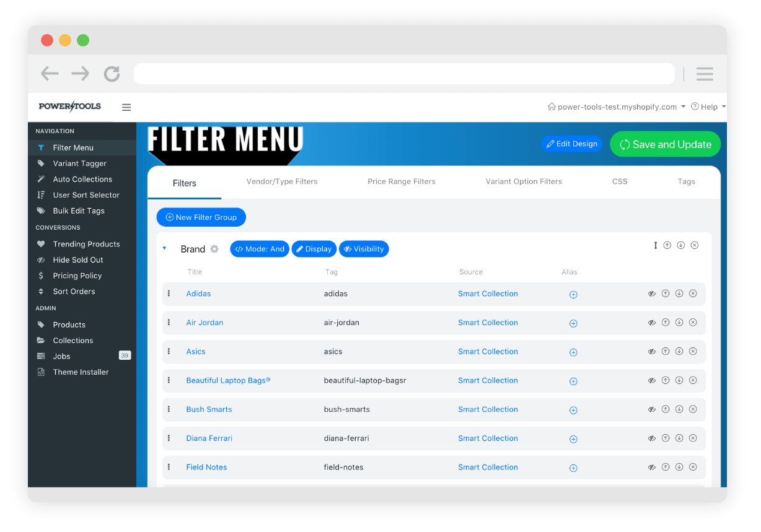Image resolution: width=761 pixels, height=532 pixels.
Task: Toggle visibility of Adidas filter
Action: pos(652,294)
